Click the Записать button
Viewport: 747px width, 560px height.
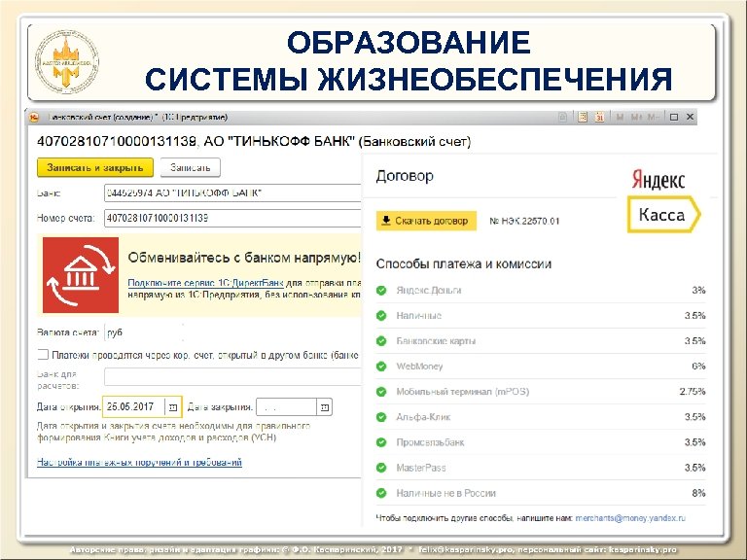[x=190, y=167]
